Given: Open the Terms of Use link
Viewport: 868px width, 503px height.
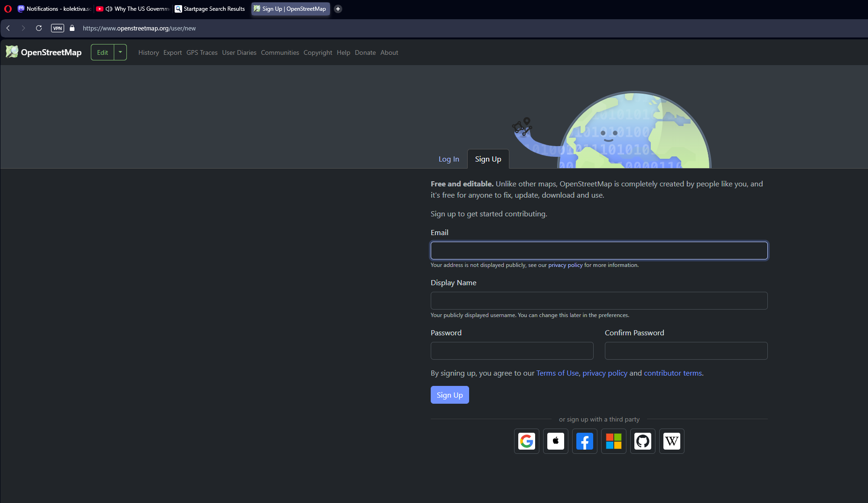Looking at the screenshot, I should (557, 373).
